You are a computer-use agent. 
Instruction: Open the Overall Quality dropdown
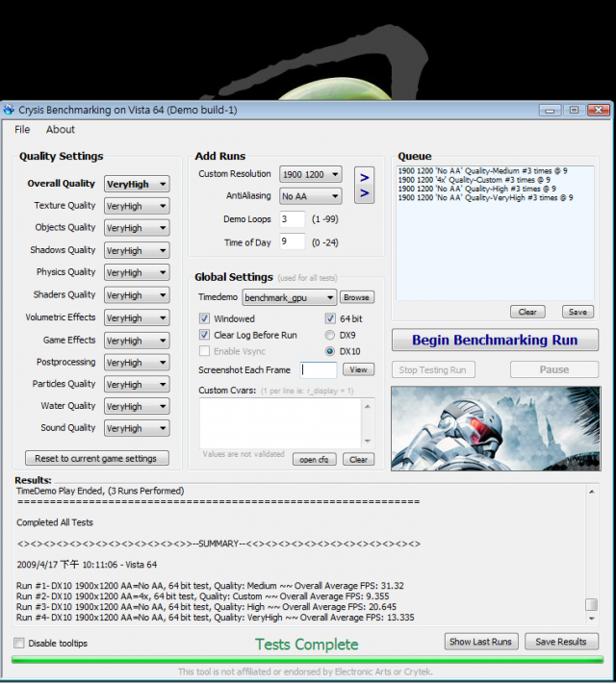point(137,184)
